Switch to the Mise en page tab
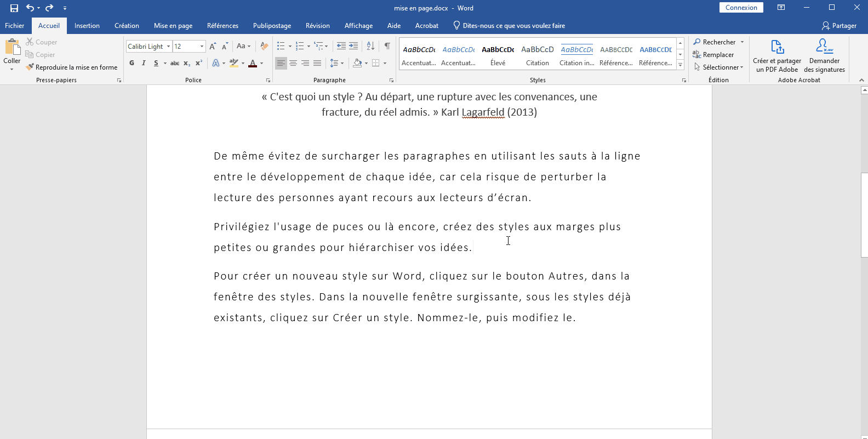868x439 pixels. pyautogui.click(x=173, y=26)
